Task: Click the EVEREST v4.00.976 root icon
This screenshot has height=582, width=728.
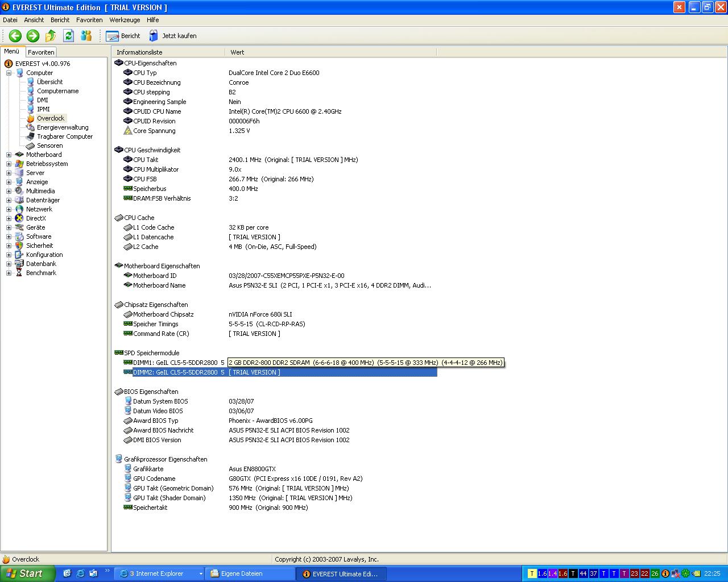Action: pyautogui.click(x=9, y=64)
